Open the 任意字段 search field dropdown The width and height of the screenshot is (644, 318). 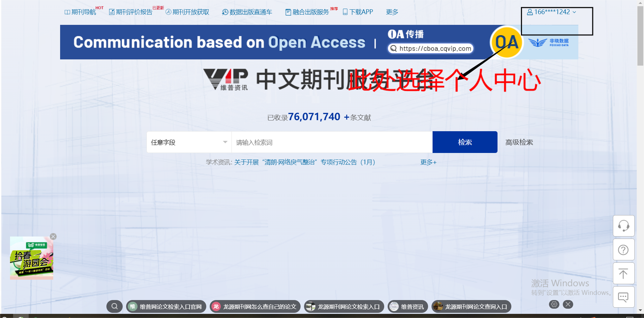coord(189,142)
